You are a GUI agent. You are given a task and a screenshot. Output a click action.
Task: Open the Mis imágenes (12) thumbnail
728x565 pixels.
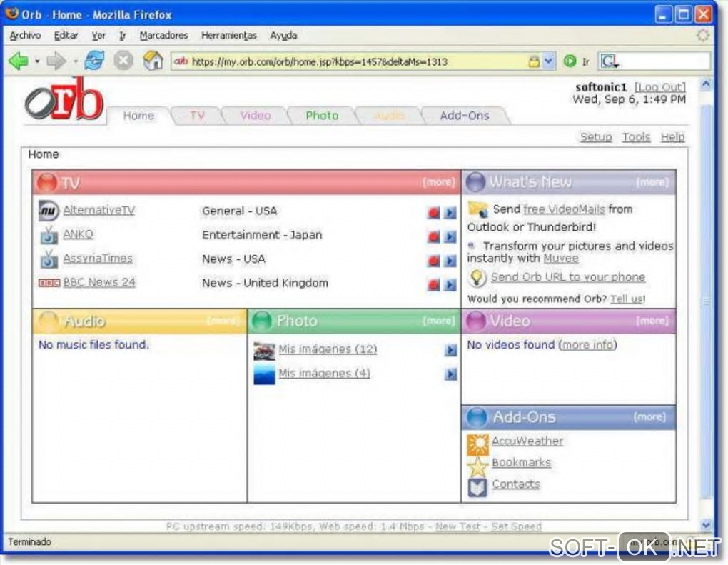pyautogui.click(x=264, y=351)
